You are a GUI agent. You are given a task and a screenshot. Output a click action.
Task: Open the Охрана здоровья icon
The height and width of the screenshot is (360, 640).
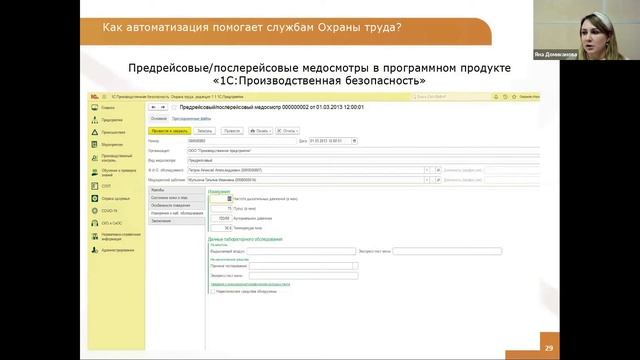[95, 198]
